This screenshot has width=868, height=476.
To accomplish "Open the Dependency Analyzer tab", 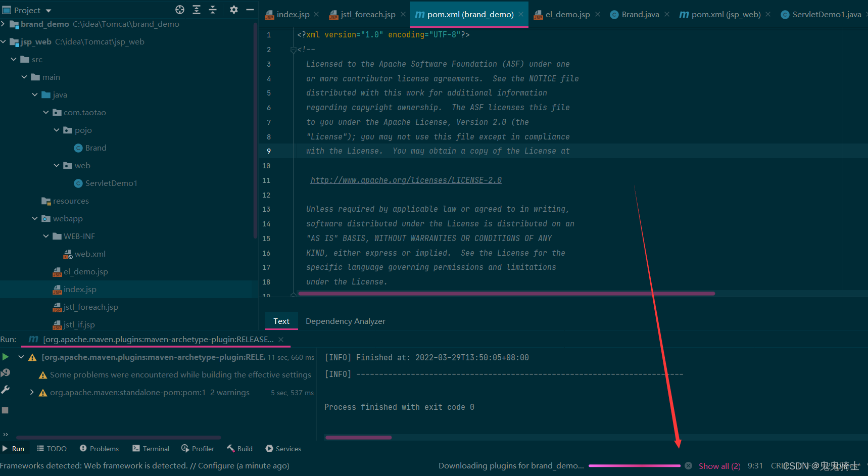I will 346,321.
